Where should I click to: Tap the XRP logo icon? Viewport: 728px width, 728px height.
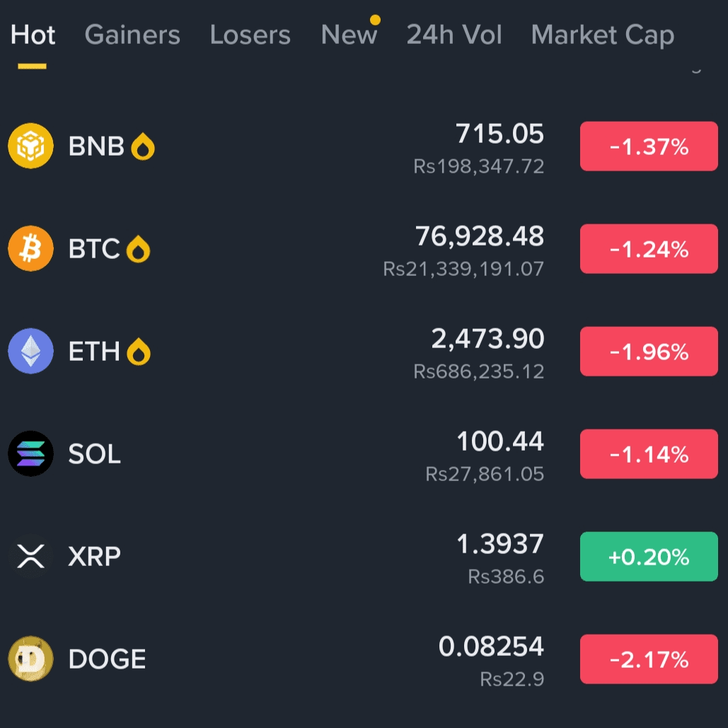tap(30, 556)
